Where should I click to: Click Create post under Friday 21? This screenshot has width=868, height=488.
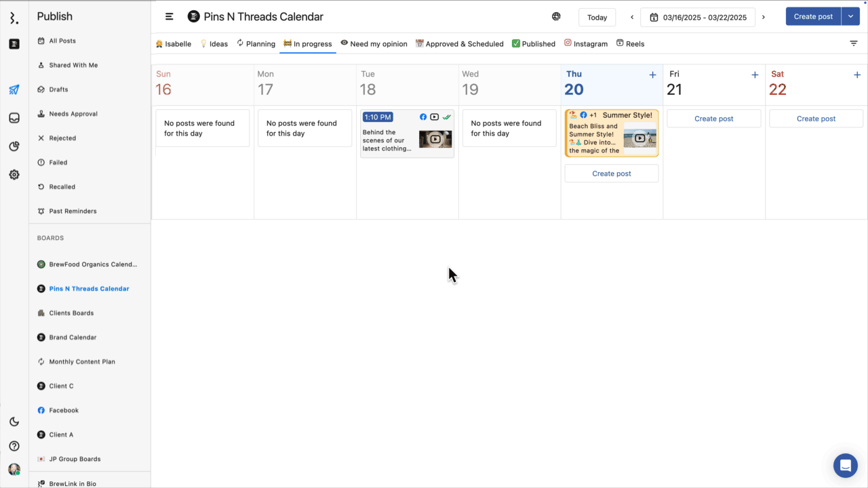(x=713, y=119)
